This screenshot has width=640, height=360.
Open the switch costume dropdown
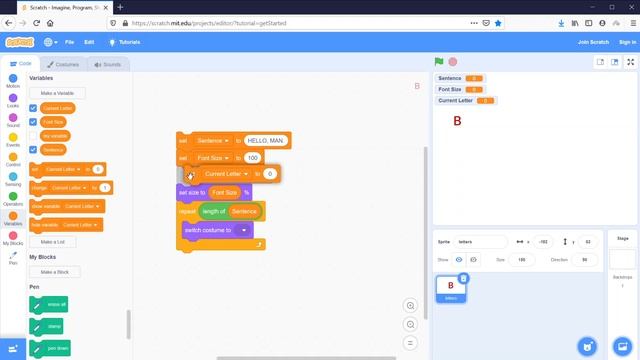click(244, 230)
